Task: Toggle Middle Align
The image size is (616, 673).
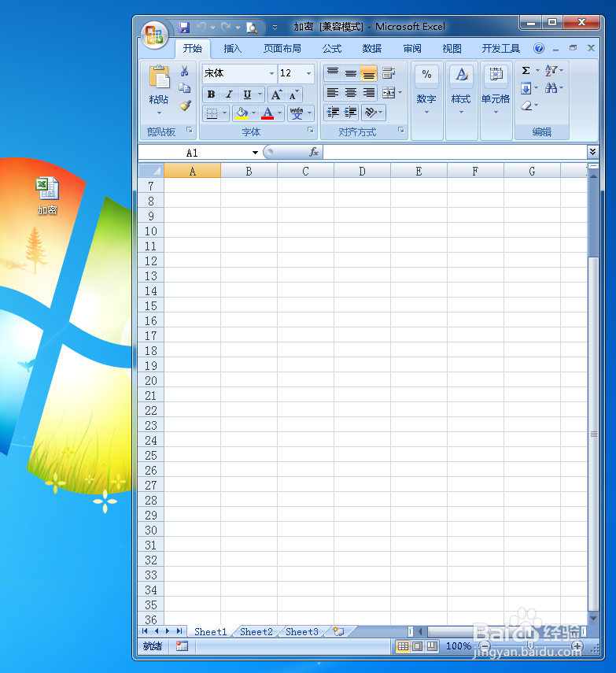Action: pos(351,73)
